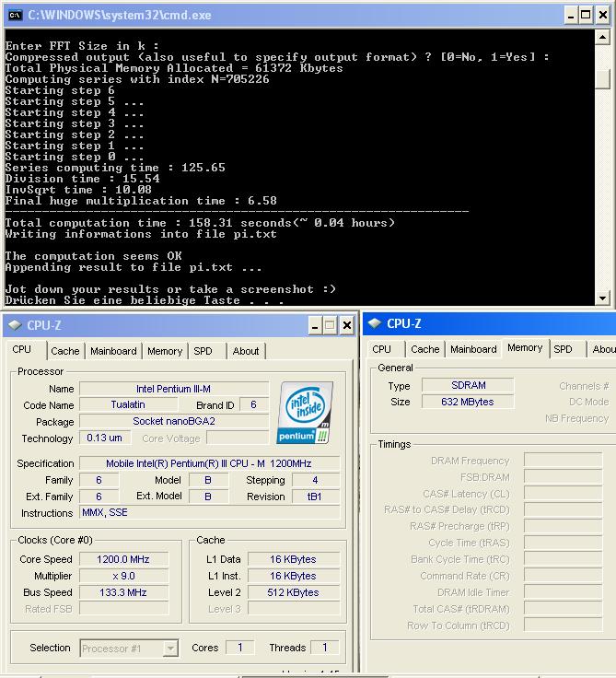This screenshot has height=678, width=616.
Task: Open the About tab in left CPU-Z
Action: point(246,351)
